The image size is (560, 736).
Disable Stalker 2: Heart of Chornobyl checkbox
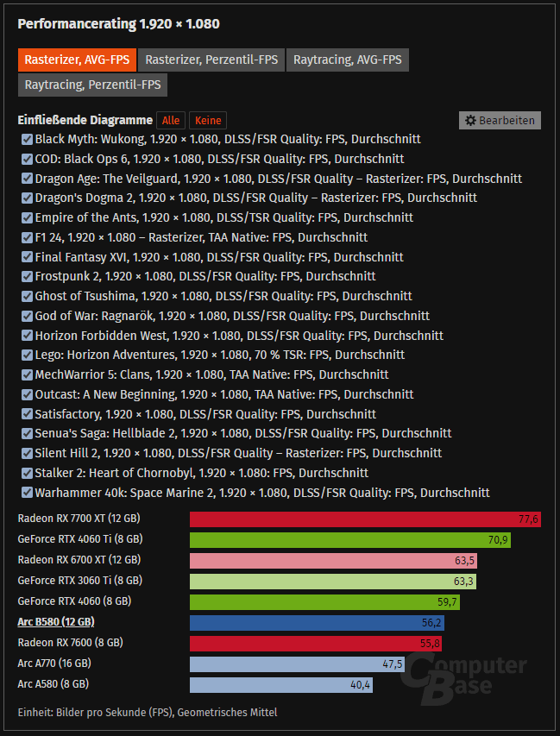point(27,473)
